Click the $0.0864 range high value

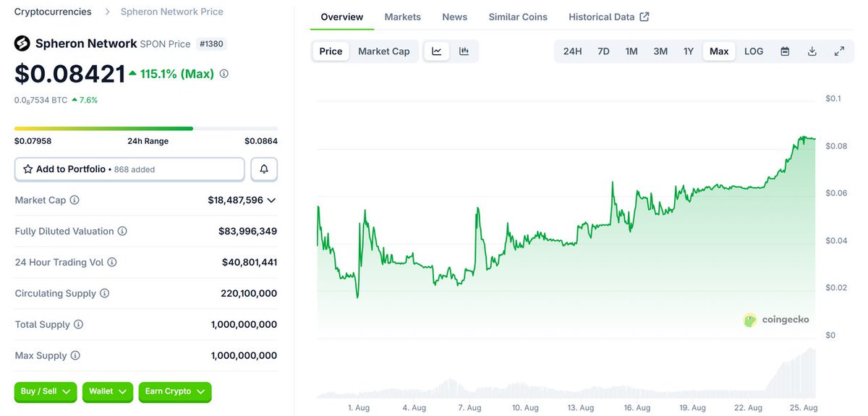(x=261, y=141)
